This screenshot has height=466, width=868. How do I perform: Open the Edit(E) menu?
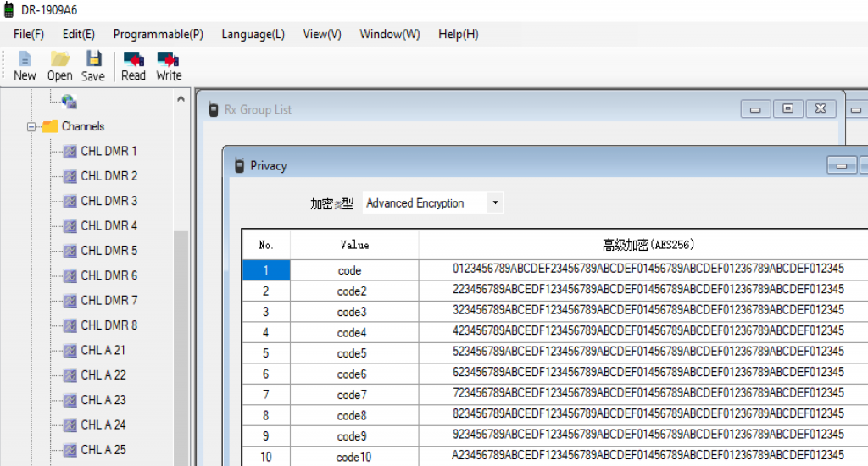click(79, 34)
